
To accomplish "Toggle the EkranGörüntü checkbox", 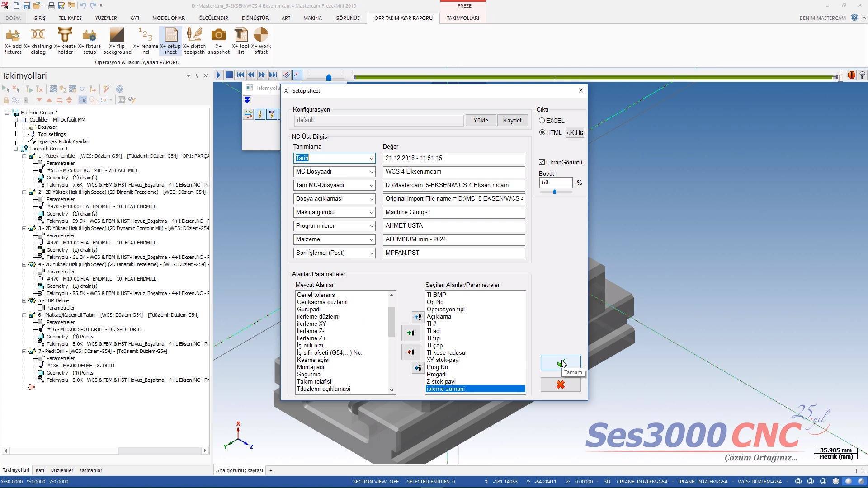I will tap(542, 162).
